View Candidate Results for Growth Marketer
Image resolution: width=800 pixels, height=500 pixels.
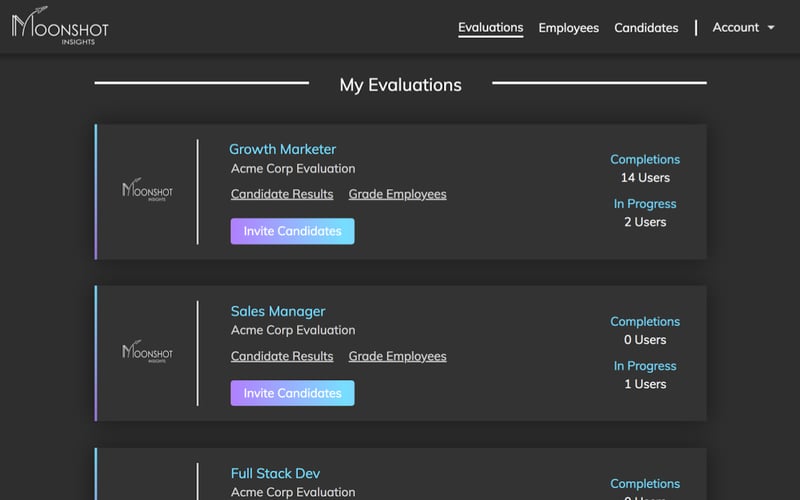click(282, 194)
